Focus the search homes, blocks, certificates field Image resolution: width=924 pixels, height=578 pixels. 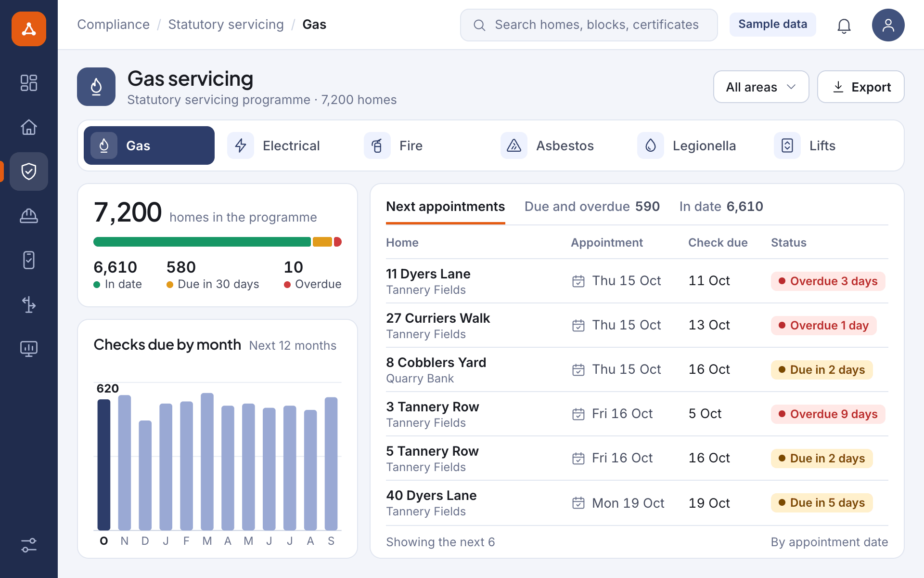coord(589,25)
